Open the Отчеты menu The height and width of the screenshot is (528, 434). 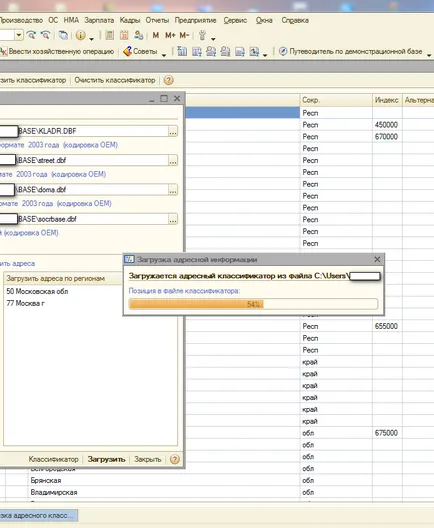[x=157, y=20]
